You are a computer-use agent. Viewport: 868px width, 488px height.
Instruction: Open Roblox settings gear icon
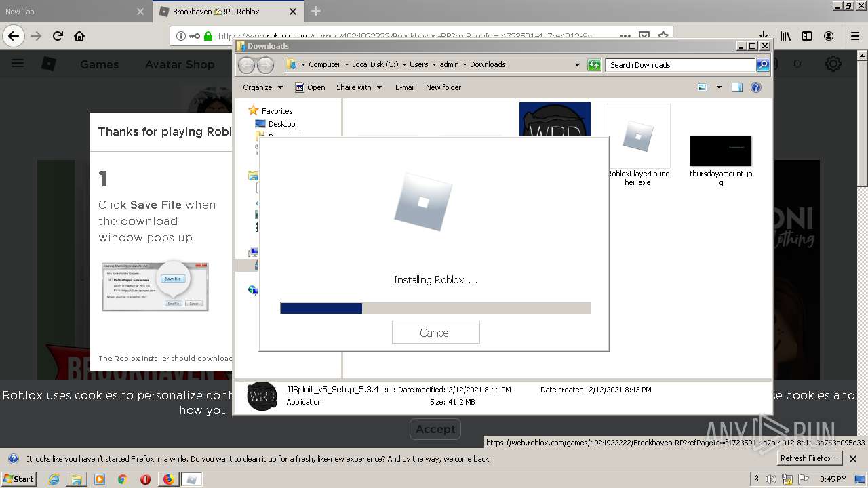833,64
